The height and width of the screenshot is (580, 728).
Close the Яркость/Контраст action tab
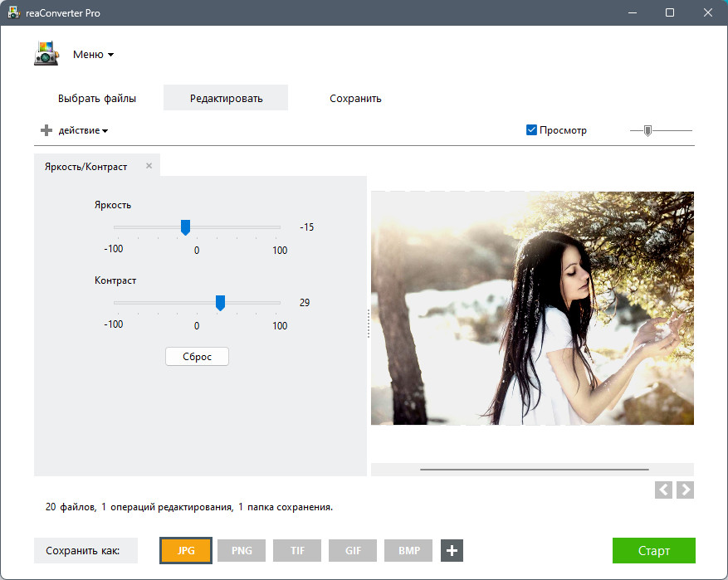pyautogui.click(x=149, y=166)
